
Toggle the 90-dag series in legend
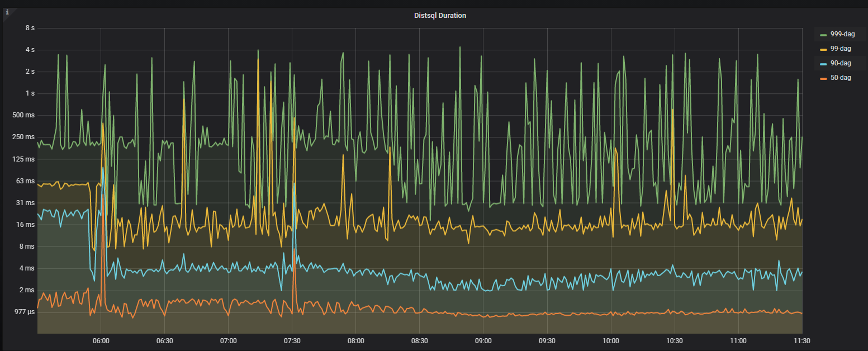(841, 63)
